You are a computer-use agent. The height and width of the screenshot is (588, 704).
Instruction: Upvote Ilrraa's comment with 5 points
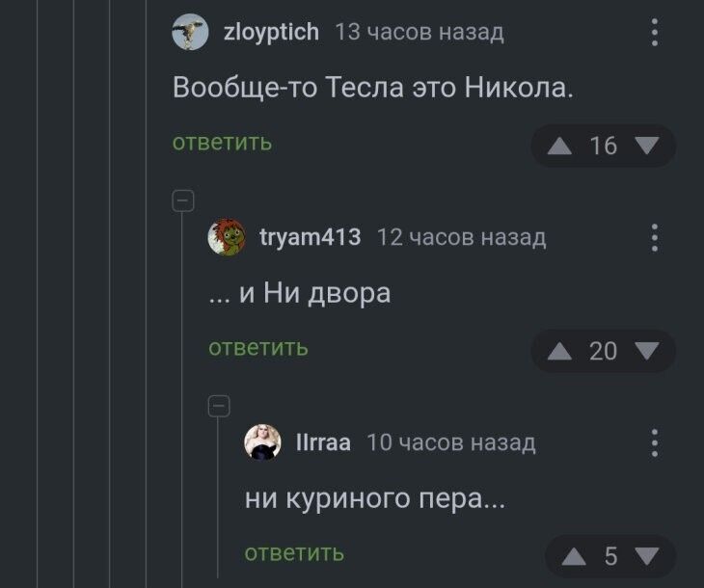(574, 556)
